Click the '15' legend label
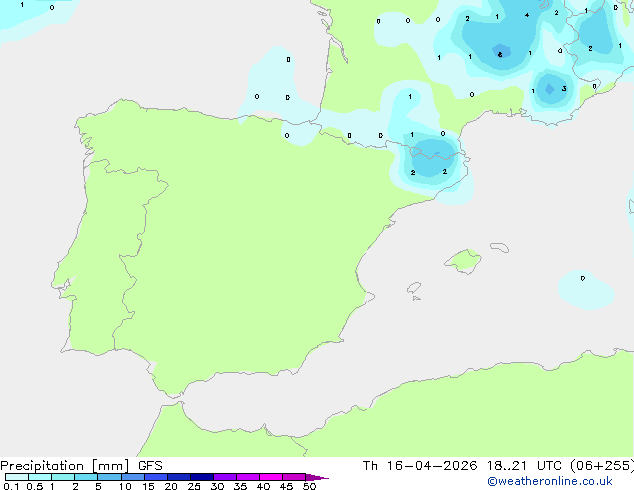The height and width of the screenshot is (490, 634). (x=148, y=486)
